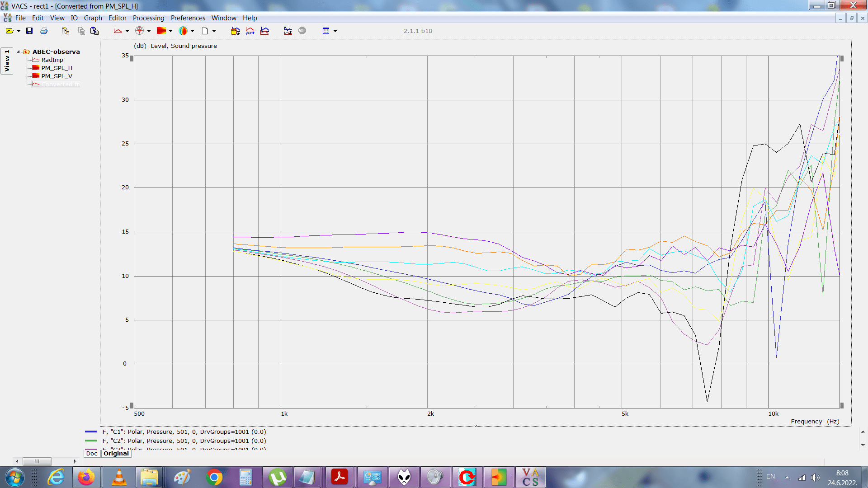Expand the contour plot dropdown arrow
The width and height of the screenshot is (868, 488).
[170, 31]
